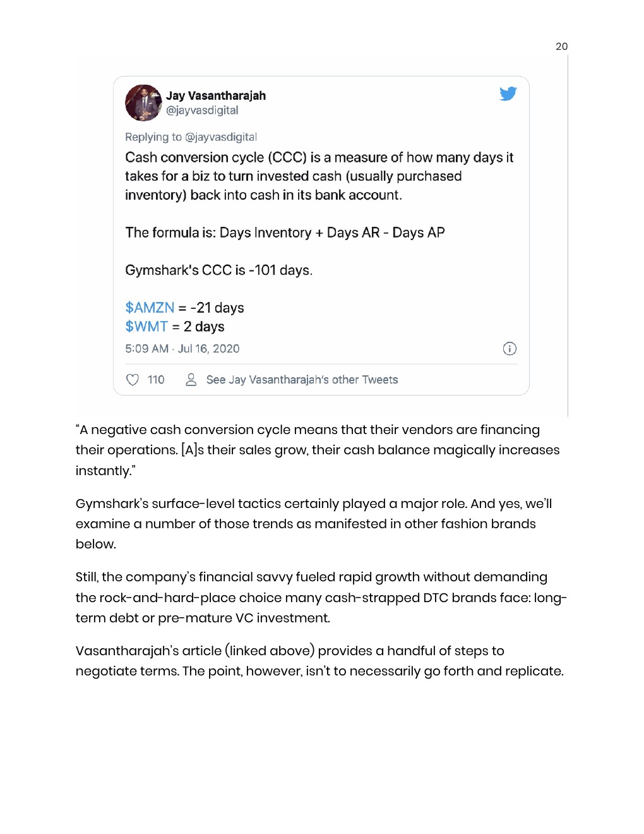Open the $AMZN cashtag link
The image size is (644, 834).
pos(150,308)
